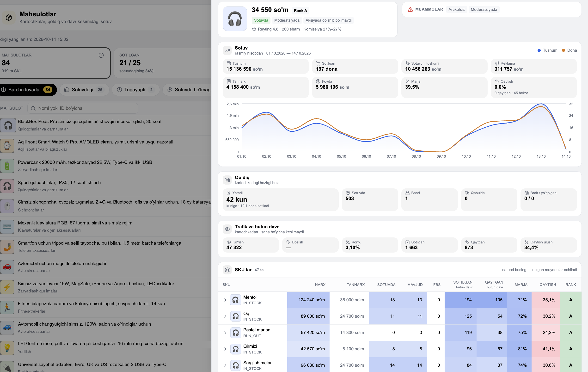Click the cart icon in Sotilgan 197 dona card
The image size is (588, 372).
[318, 63]
